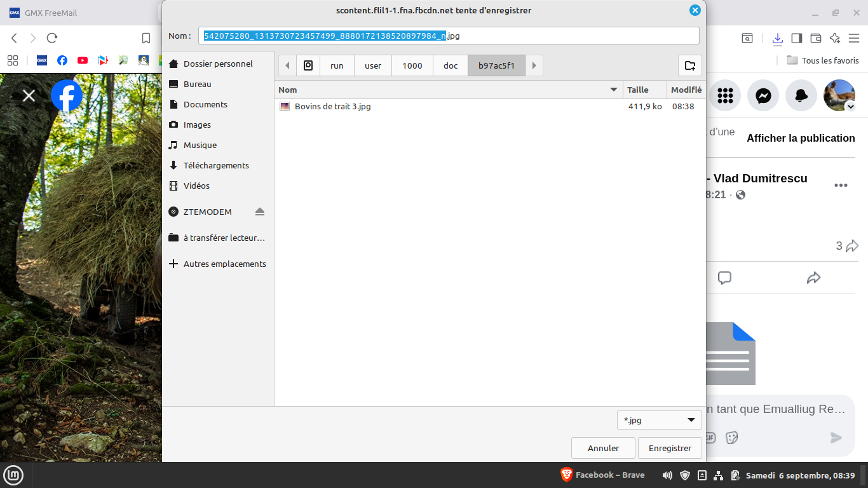Open the Facebook menu grid icon

tap(725, 95)
